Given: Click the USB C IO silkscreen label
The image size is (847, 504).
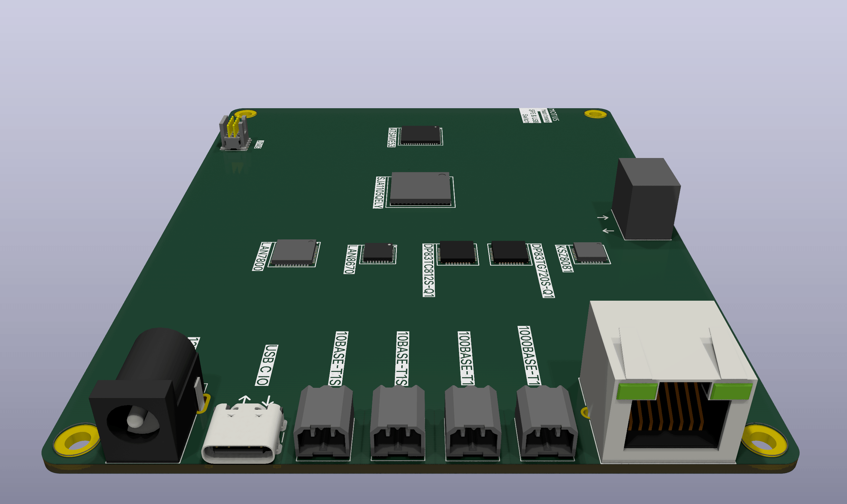Looking at the screenshot, I should pos(266,365).
